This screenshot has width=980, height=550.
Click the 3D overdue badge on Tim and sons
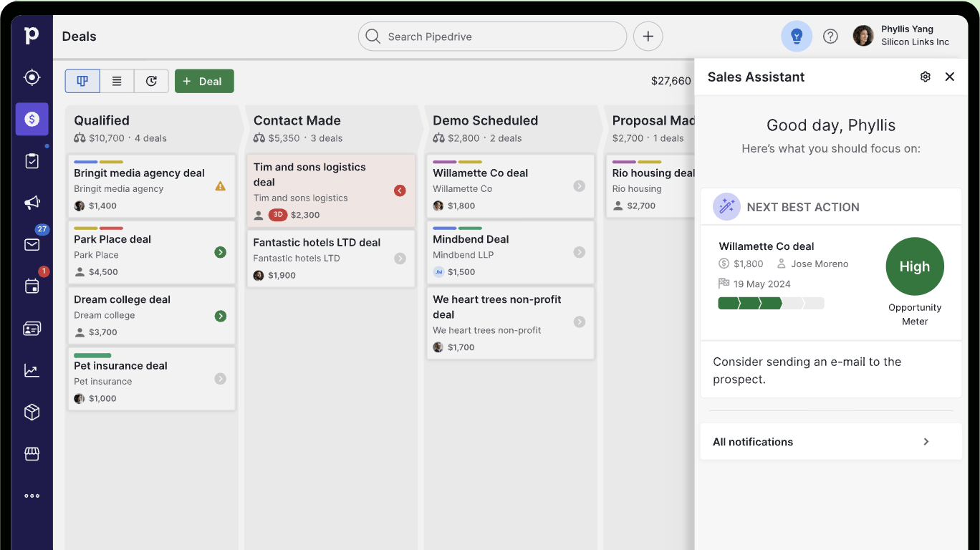[x=278, y=215]
